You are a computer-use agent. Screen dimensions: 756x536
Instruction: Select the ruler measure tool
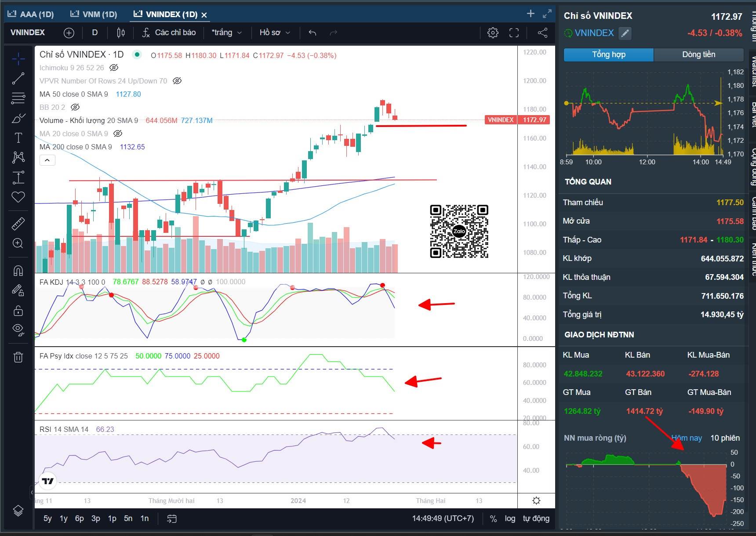tap(18, 224)
